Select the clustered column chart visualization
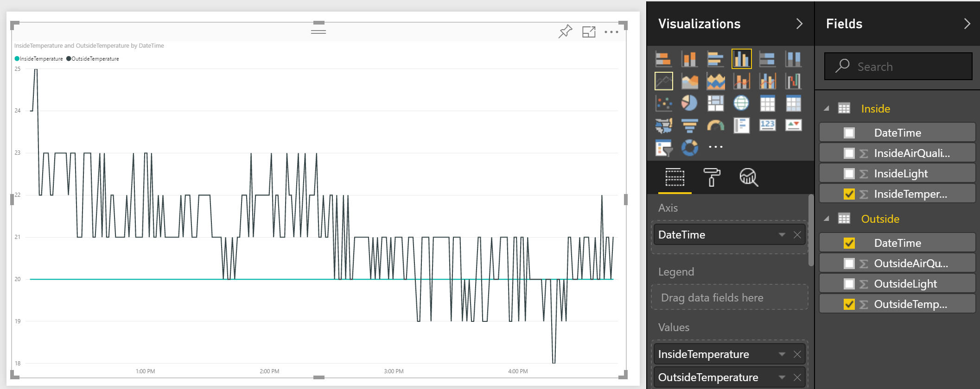The width and height of the screenshot is (980, 389). 741,59
